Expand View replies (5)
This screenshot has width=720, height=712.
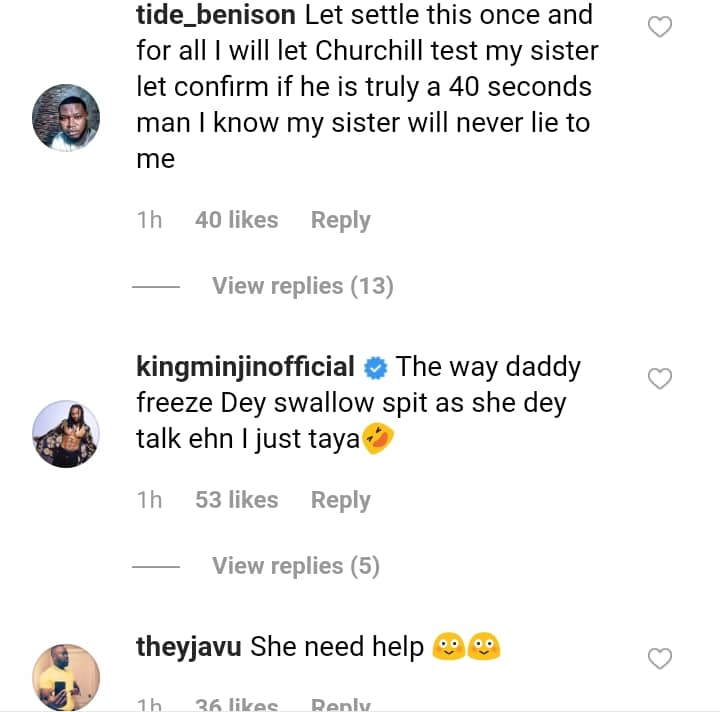click(x=295, y=566)
